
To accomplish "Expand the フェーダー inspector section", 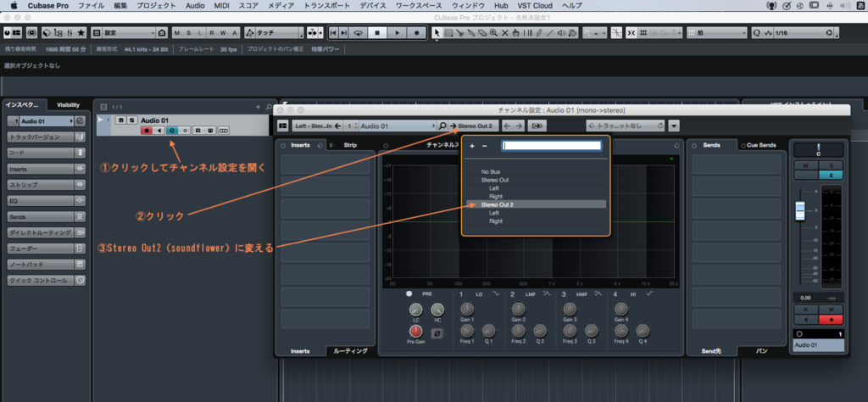I will tap(46, 248).
